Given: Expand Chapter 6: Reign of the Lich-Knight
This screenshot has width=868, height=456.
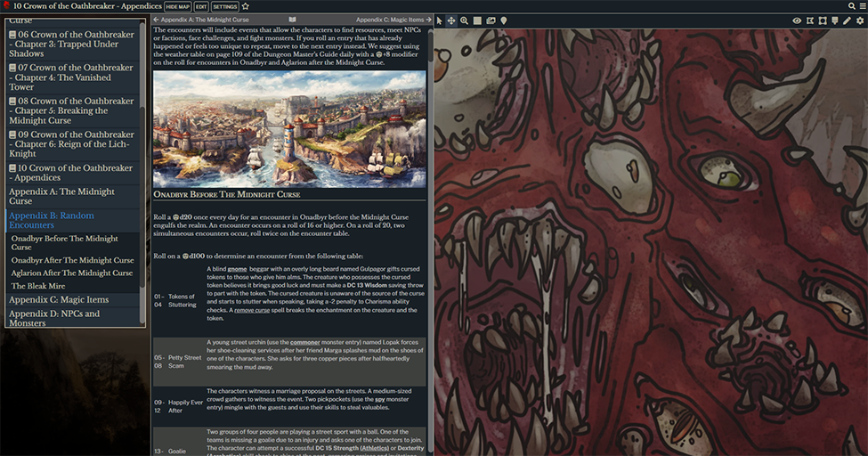Looking at the screenshot, I should click(x=13, y=135).
